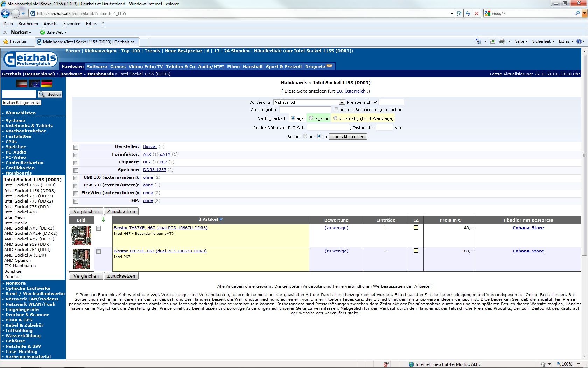This screenshot has height=368, width=588.
Task: Click the compatibility view icon in address bar
Action: click(460, 14)
